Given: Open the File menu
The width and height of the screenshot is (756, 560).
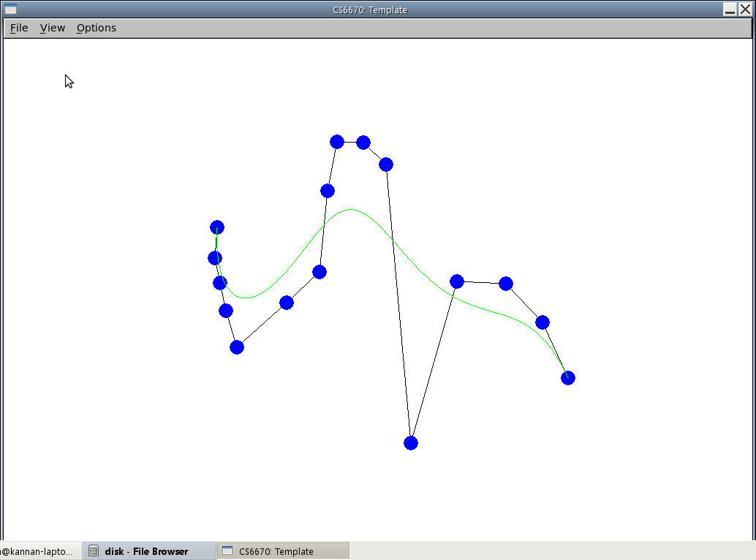Looking at the screenshot, I should (19, 28).
